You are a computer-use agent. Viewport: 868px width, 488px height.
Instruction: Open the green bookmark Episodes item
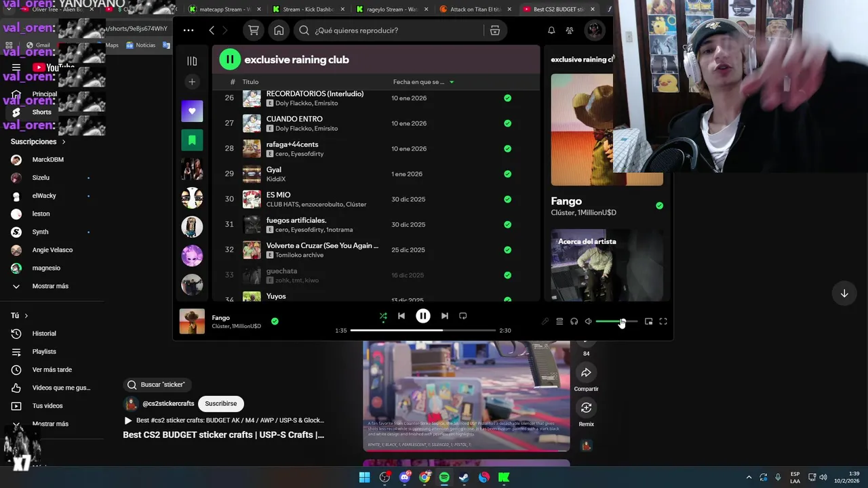click(x=192, y=140)
